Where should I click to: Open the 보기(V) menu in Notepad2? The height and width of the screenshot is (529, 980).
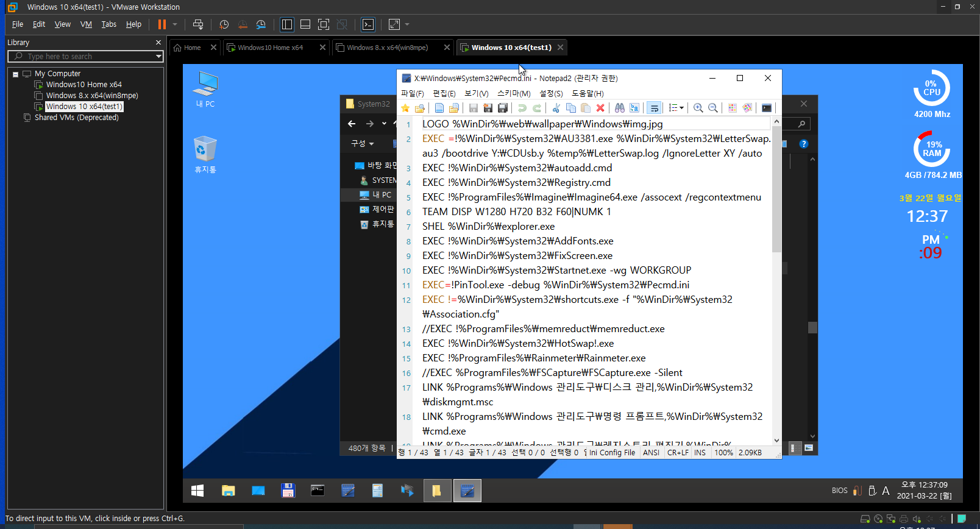pyautogui.click(x=477, y=93)
